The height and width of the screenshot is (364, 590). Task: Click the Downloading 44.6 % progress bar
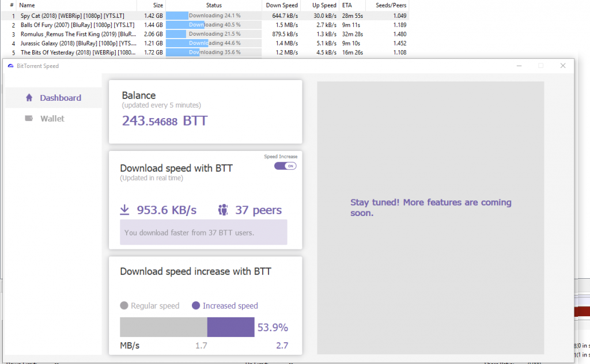tap(214, 43)
